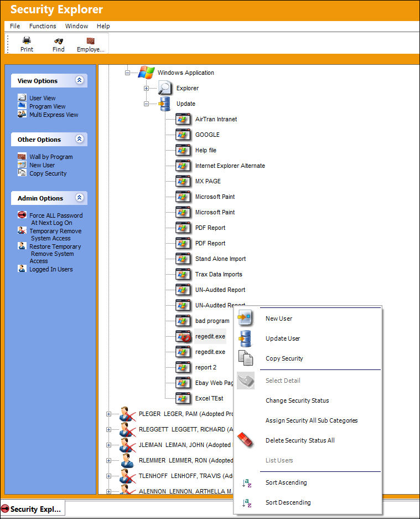420x519 pixels.
Task: Click the GOOGLE program icon
Action: click(183, 135)
